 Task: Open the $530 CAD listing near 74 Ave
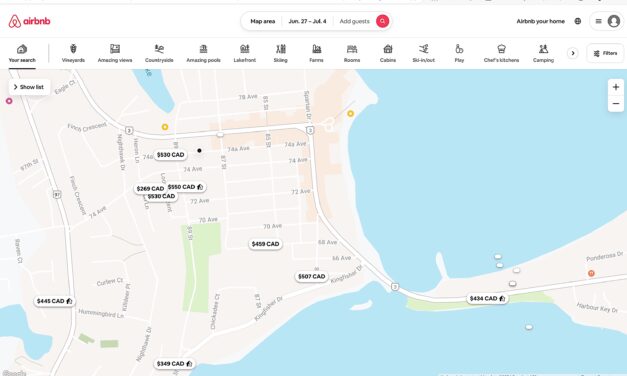pos(170,155)
